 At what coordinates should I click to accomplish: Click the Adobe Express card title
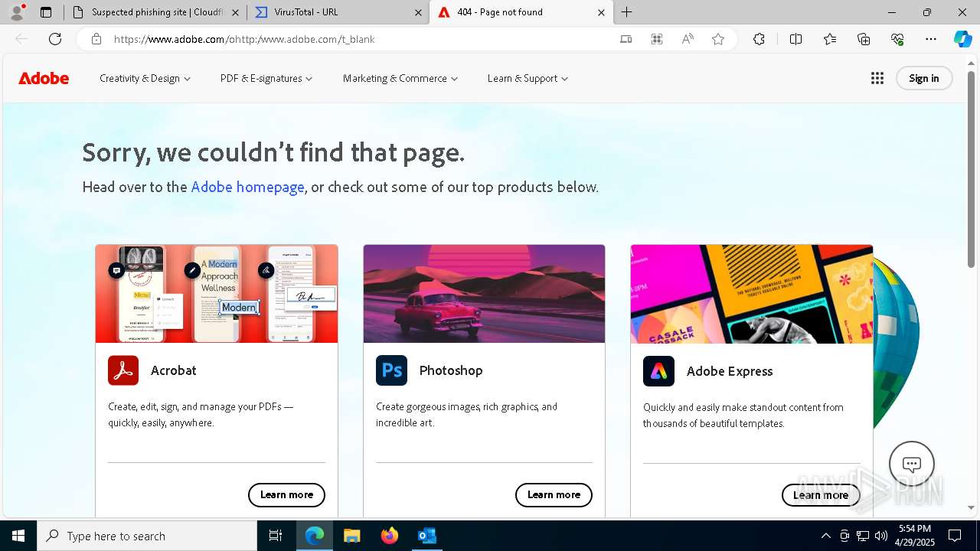click(730, 371)
